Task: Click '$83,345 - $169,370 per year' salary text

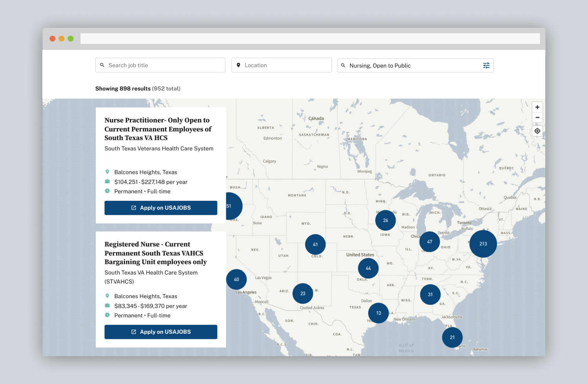Action: pos(151,306)
